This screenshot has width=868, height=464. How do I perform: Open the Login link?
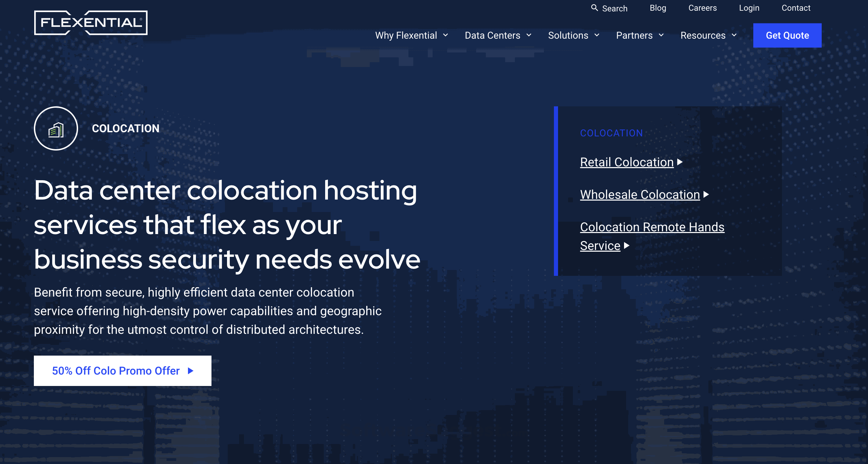point(749,8)
